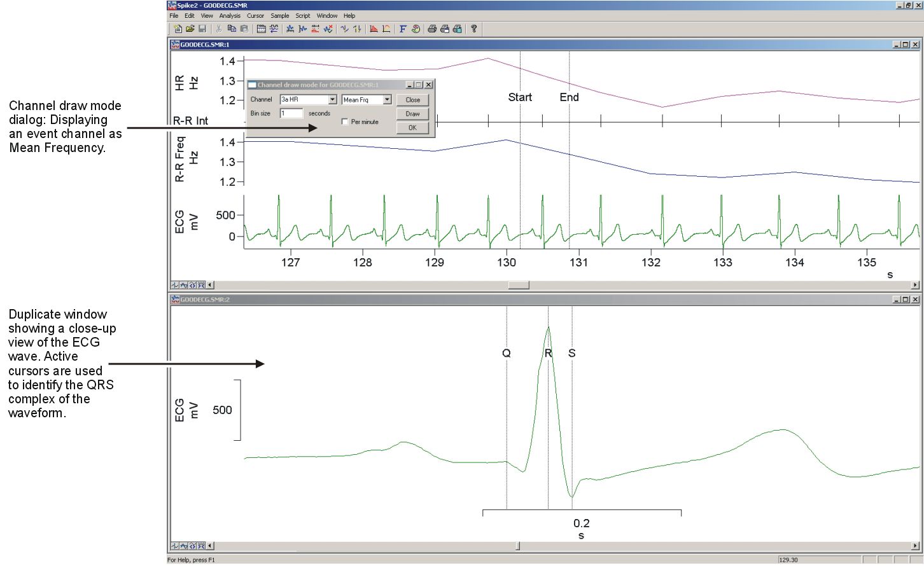Open the Cursor menu
Image resolution: width=924 pixels, height=568 pixels.
[255, 15]
